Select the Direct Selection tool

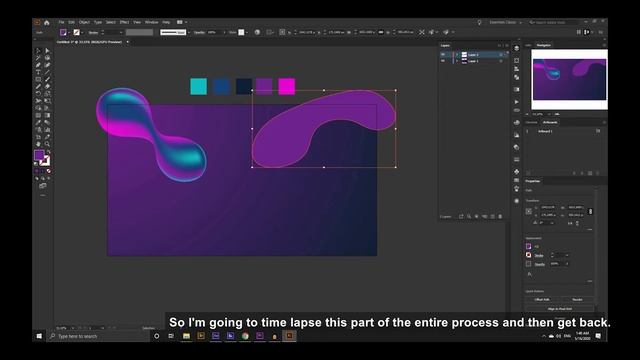click(x=47, y=51)
